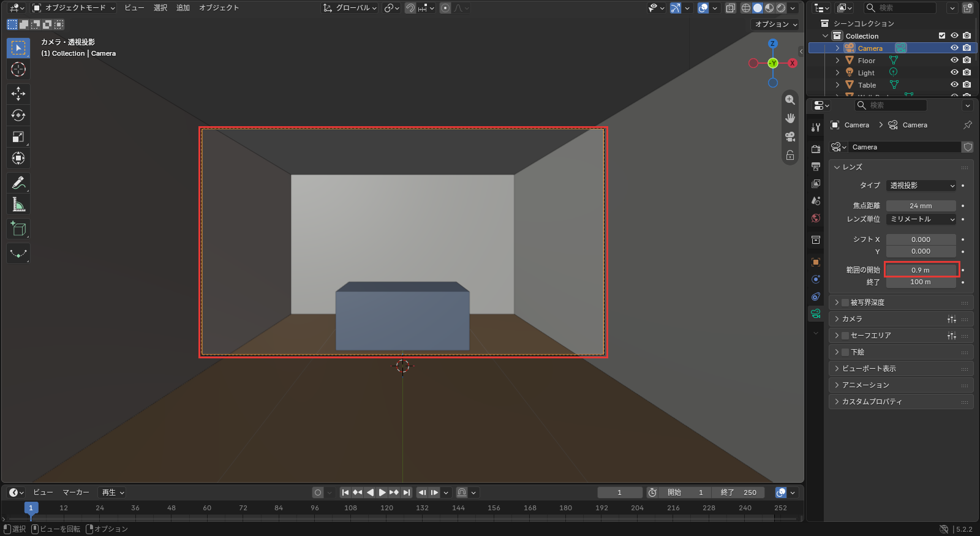Enable the Safe Areas checkbox
This screenshot has width=980, height=536.
click(x=845, y=336)
